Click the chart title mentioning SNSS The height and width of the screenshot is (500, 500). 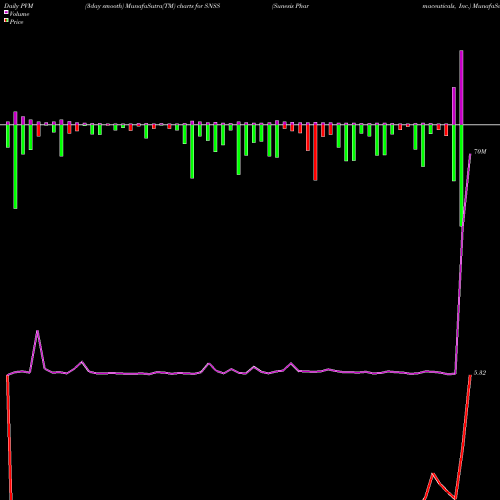point(152,6)
